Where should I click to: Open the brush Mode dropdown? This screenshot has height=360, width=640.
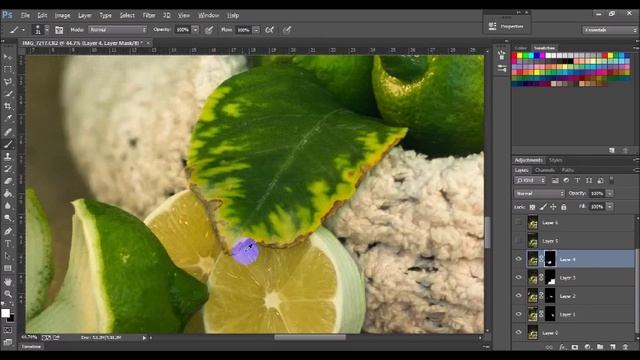(x=118, y=30)
